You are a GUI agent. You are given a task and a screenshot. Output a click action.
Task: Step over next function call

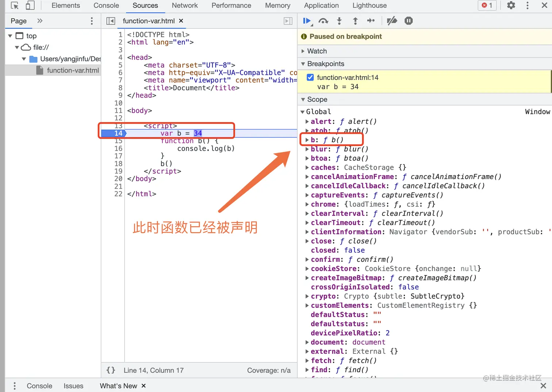[323, 21]
